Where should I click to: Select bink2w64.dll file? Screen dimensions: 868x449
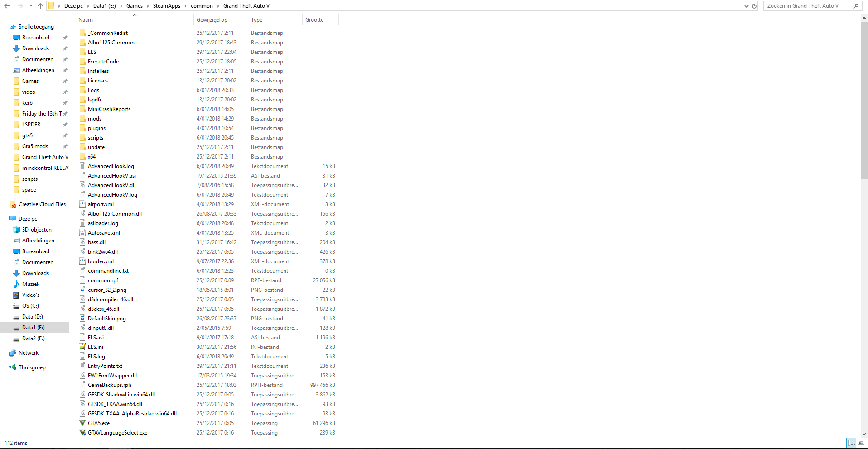point(103,252)
